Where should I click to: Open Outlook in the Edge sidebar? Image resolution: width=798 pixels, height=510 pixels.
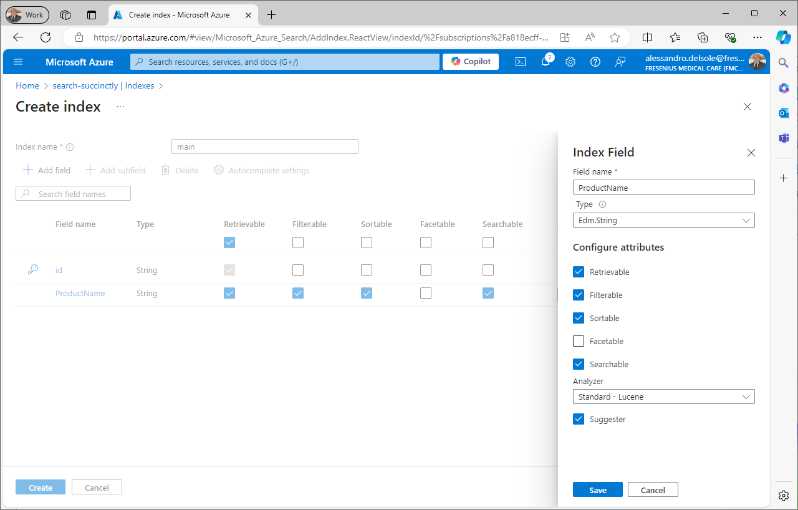[784, 112]
